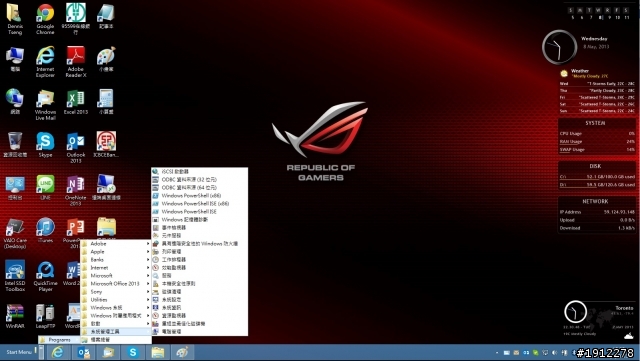Open the ODBC (32-bit) menu item

tap(199, 179)
